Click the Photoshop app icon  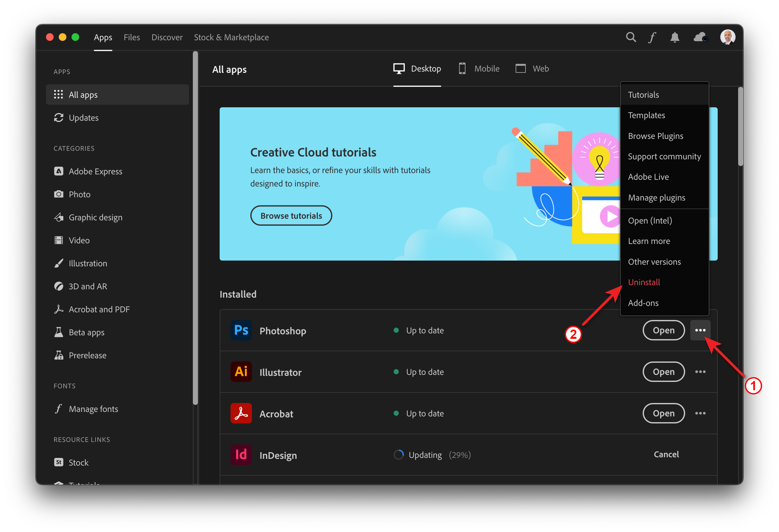[241, 331]
